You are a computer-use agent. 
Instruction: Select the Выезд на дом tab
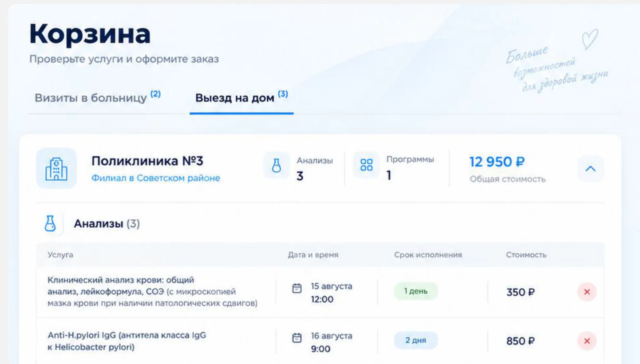point(241,97)
